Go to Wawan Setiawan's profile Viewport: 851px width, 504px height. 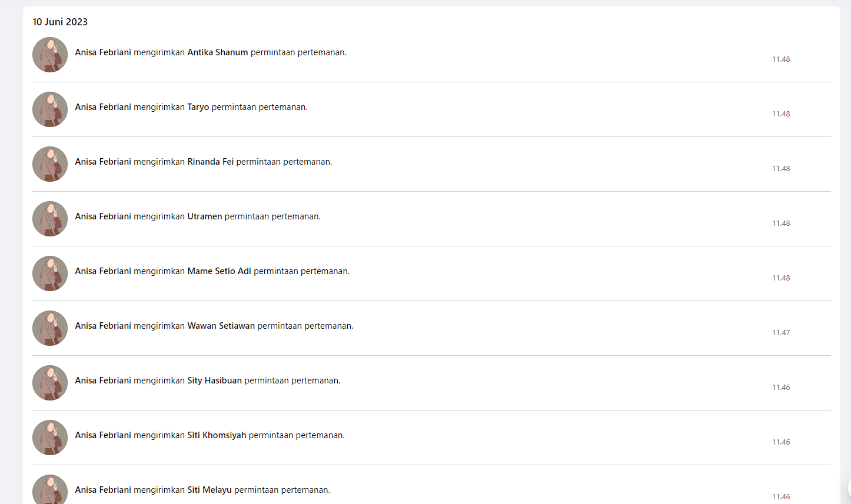(x=221, y=326)
